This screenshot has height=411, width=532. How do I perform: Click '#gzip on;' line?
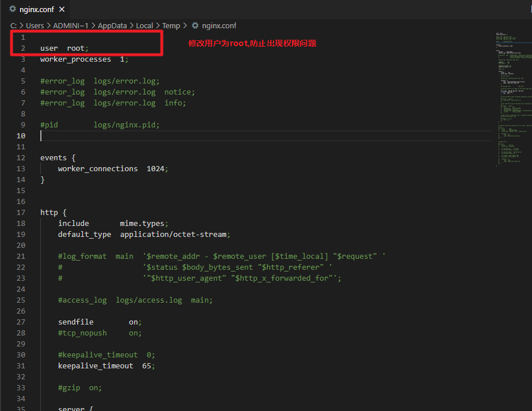(x=79, y=388)
